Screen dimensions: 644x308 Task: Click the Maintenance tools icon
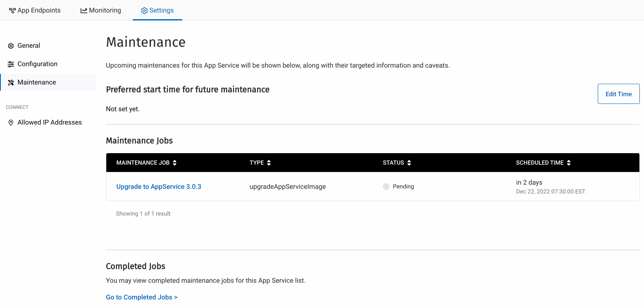11,83
